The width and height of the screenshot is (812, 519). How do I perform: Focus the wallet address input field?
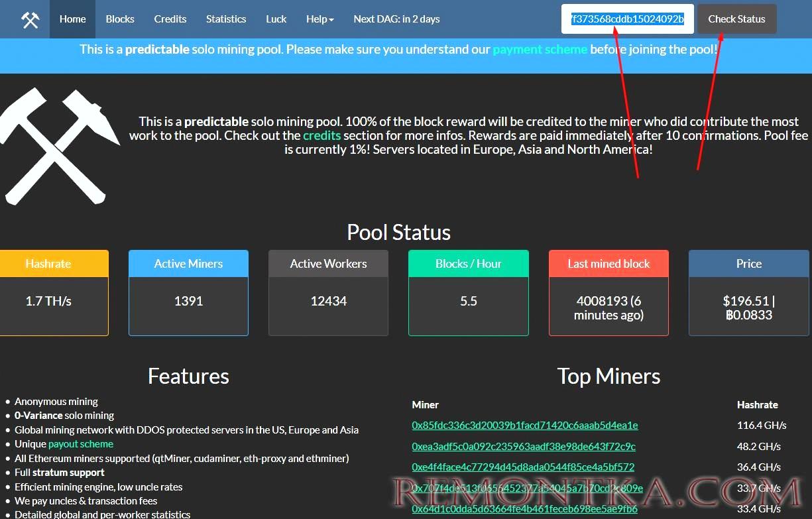tap(627, 19)
